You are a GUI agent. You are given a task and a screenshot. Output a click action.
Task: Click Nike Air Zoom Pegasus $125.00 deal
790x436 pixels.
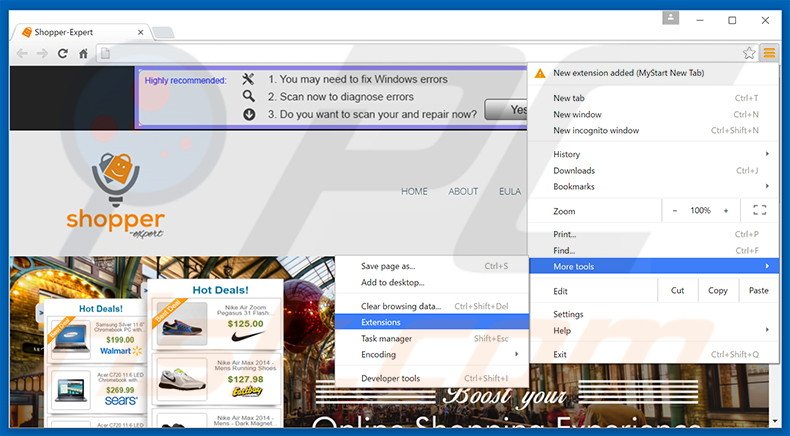(216, 325)
